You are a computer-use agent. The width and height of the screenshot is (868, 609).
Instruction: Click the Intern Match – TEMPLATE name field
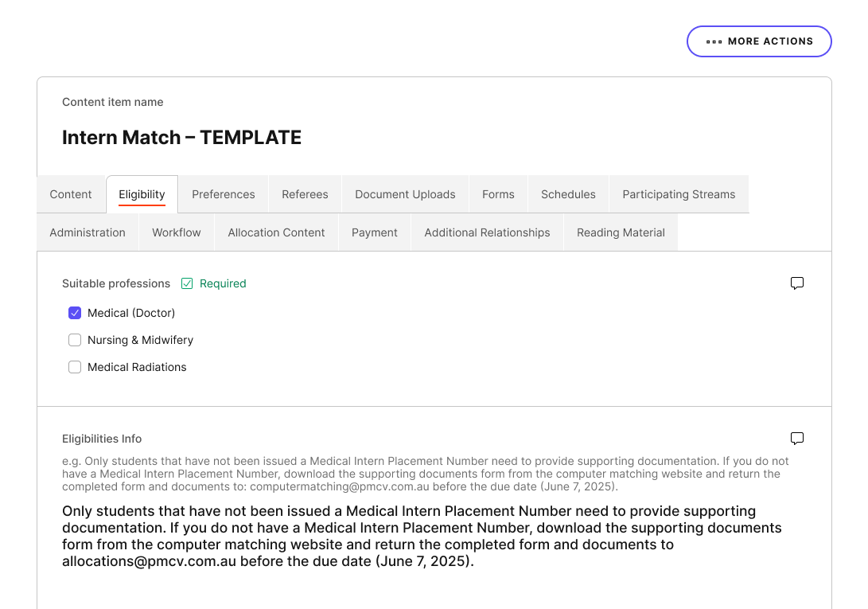click(182, 138)
